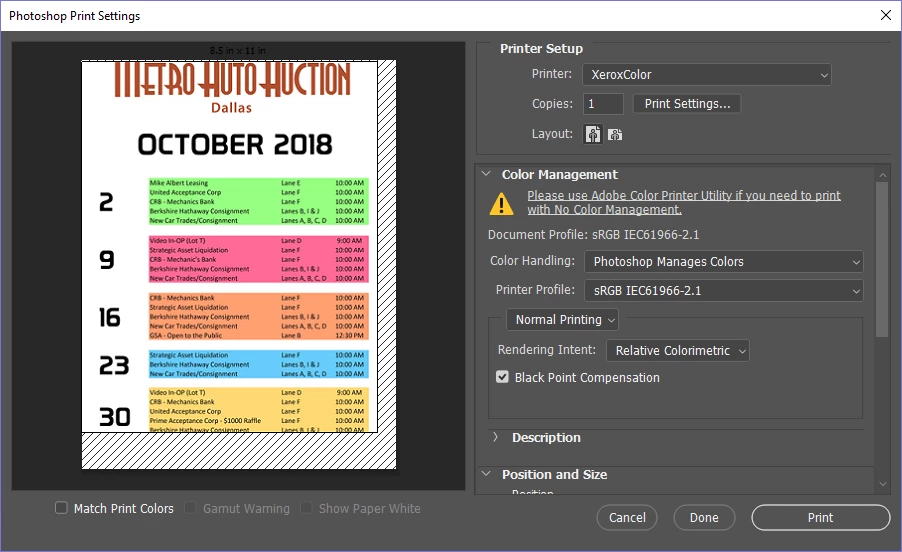Click the Done button
902x552 pixels.
pos(704,518)
